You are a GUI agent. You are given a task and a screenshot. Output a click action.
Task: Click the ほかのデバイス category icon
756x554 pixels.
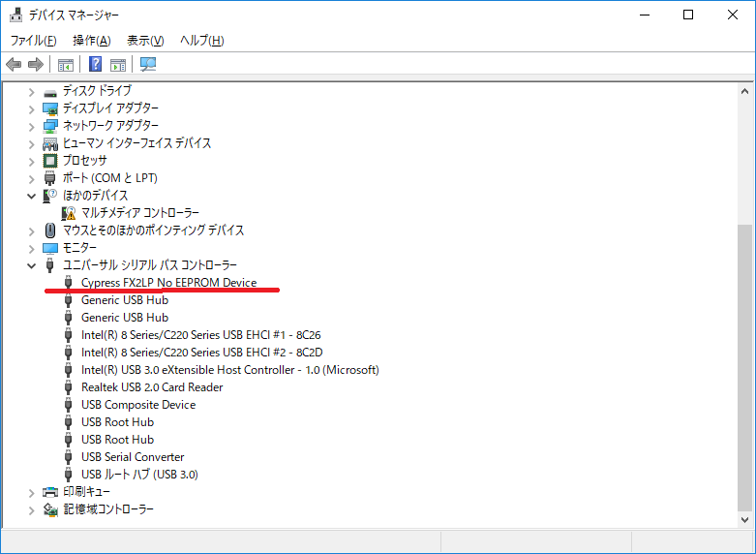click(x=50, y=196)
